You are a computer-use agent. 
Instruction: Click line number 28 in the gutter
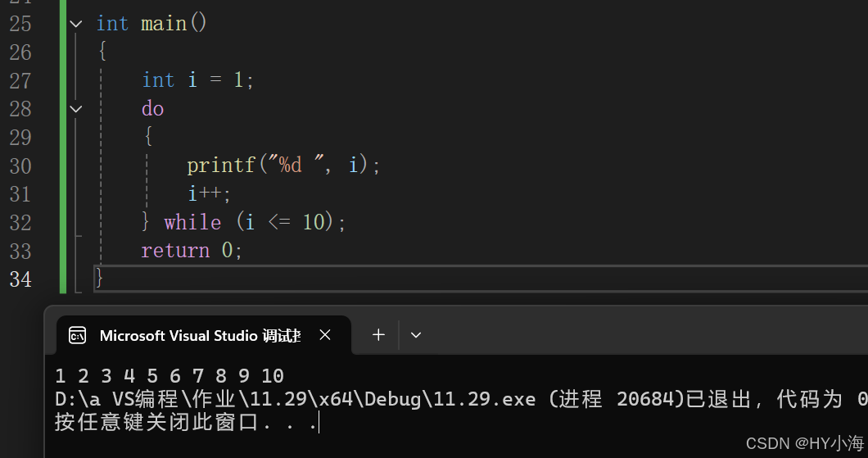[20, 109]
